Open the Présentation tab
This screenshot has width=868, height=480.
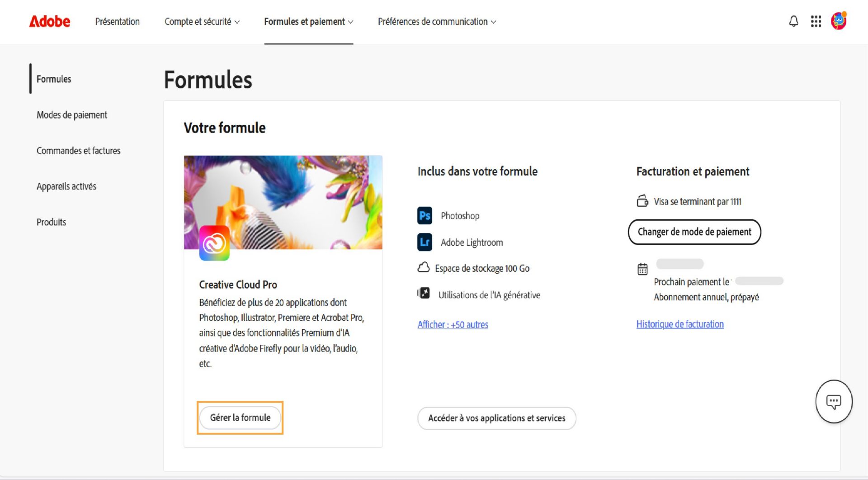117,21
